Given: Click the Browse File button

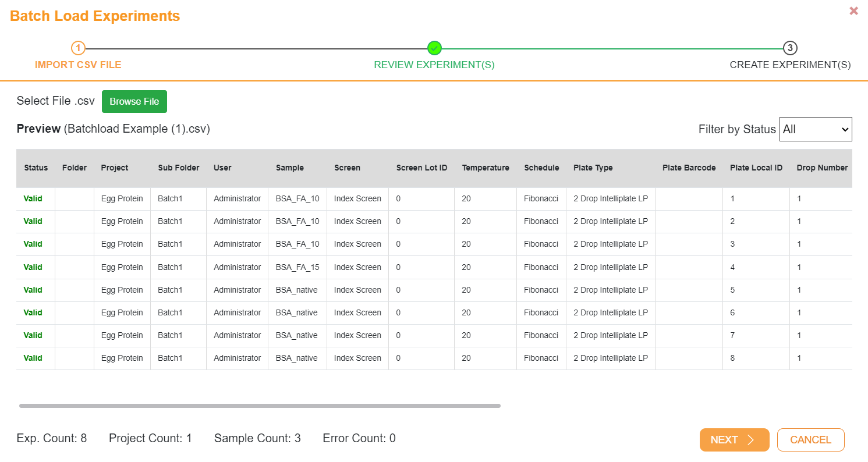Looking at the screenshot, I should [x=134, y=101].
